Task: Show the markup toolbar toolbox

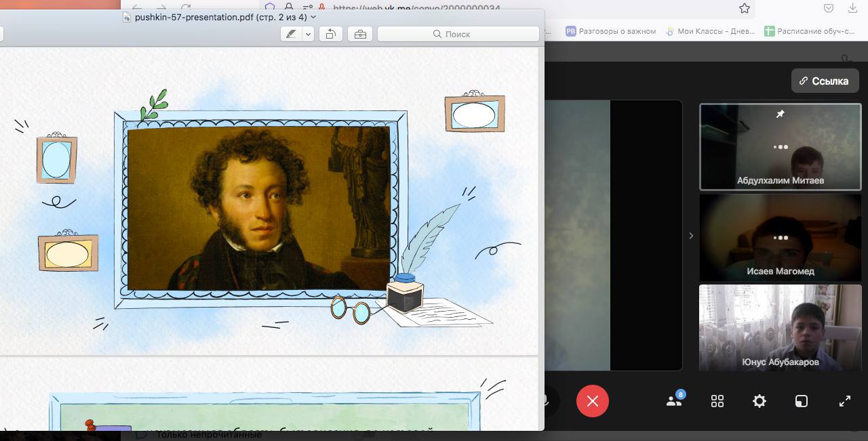Action: (x=360, y=34)
